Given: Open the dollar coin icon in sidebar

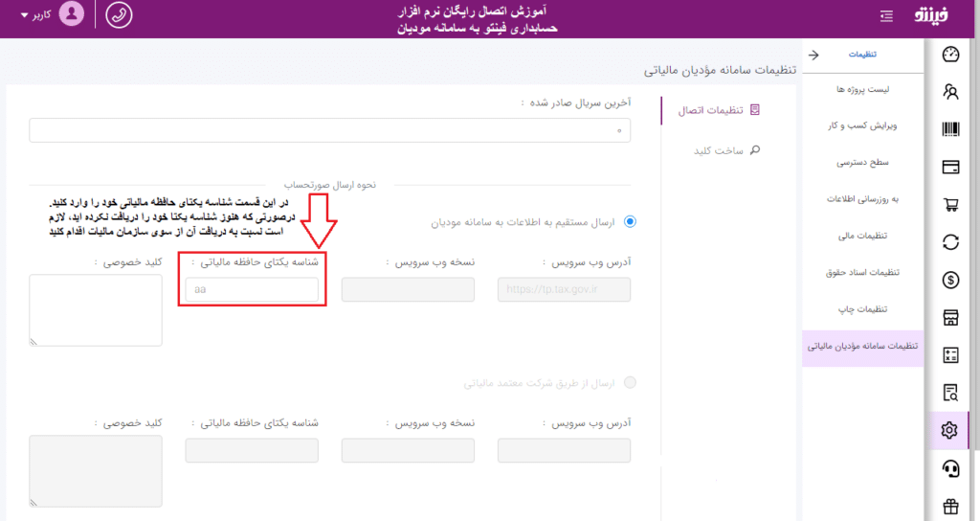Looking at the screenshot, I should coord(950,280).
